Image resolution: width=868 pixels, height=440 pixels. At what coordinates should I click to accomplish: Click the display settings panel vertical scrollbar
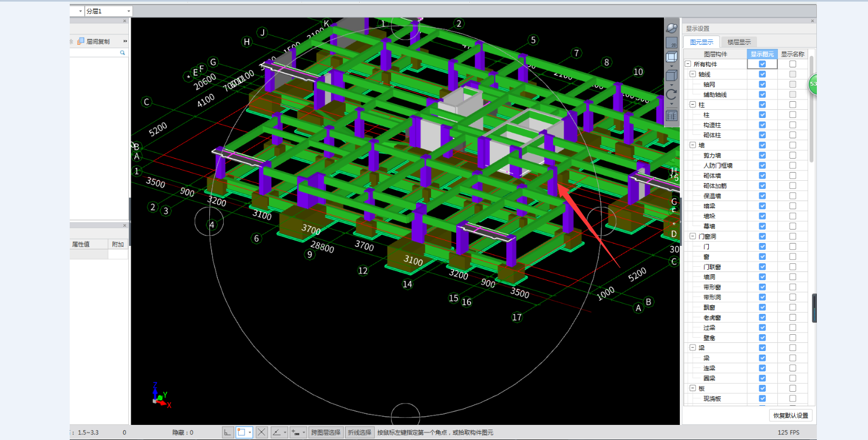811,109
